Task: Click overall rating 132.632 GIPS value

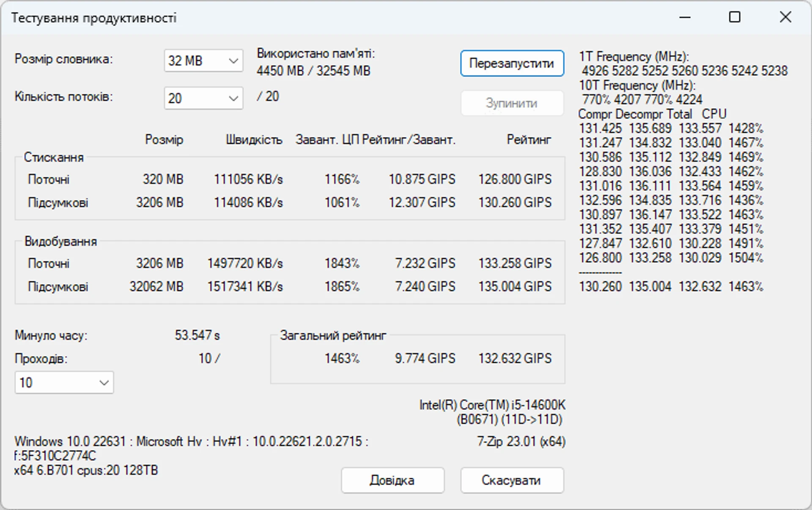Action: [515, 359]
